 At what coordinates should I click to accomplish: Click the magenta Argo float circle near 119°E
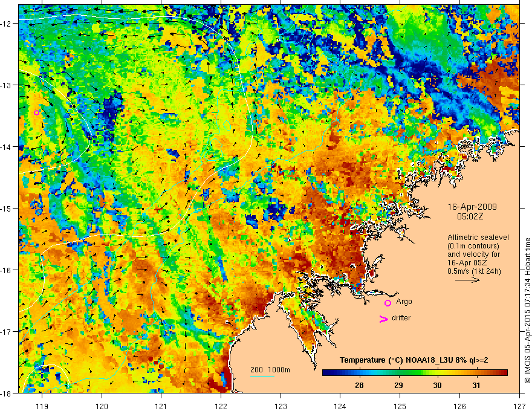pos(37,112)
